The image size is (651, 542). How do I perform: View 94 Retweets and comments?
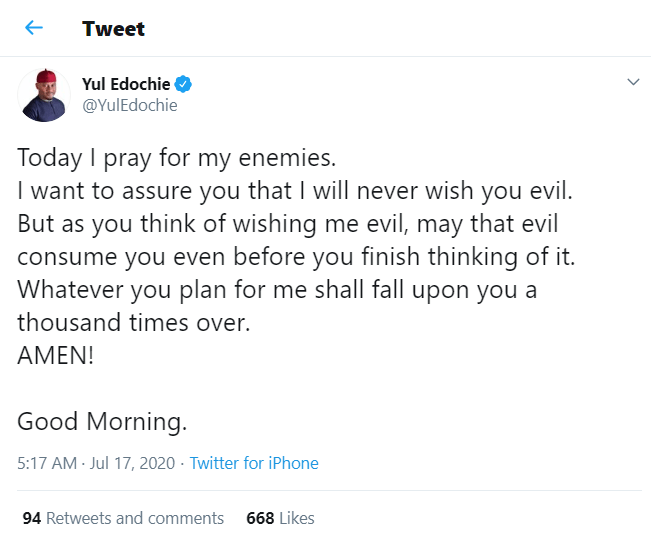[x=123, y=518]
